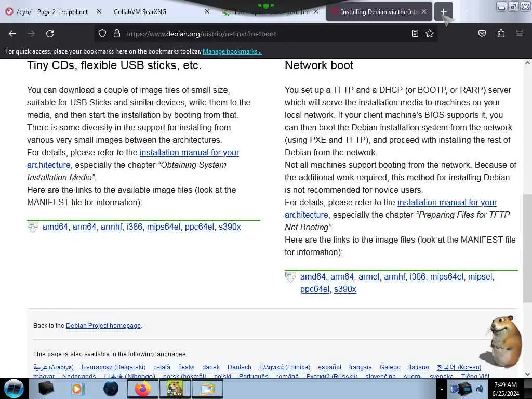Open the media player taskbar icon

pyautogui.click(x=77, y=389)
